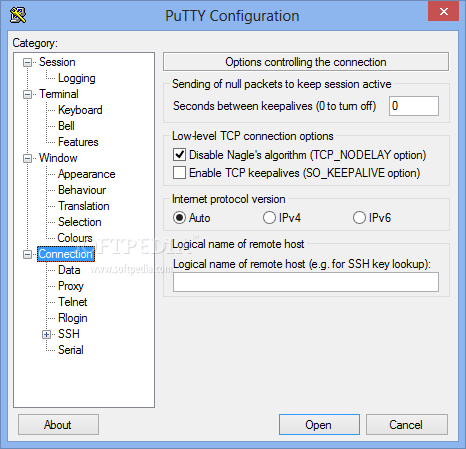Select the SSH category
This screenshot has width=466, height=449.
(x=69, y=334)
